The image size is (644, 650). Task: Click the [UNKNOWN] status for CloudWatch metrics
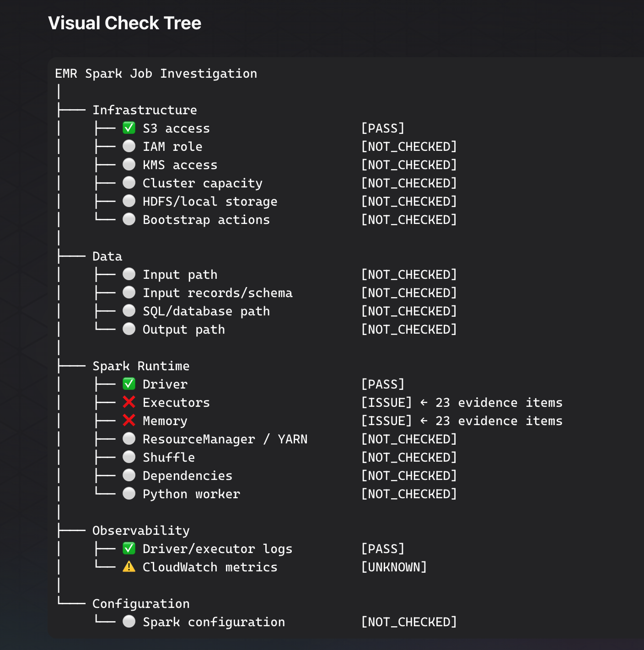394,567
